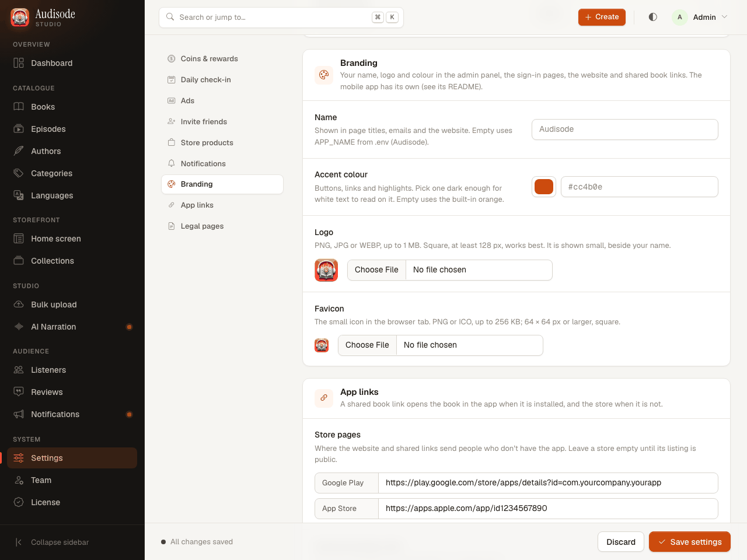Open the Admin account dropdown
Screen dimensions: 747x560
[x=700, y=17]
